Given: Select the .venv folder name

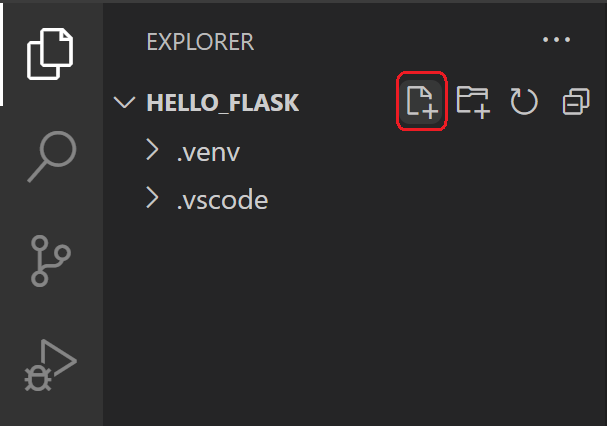Looking at the screenshot, I should (x=208, y=152).
